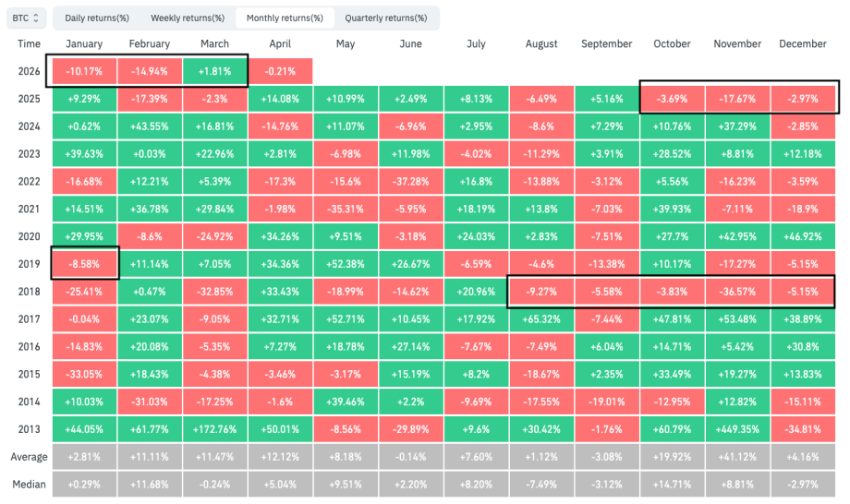Viewport: 850px width, 504px height.
Task: Select the Monthly returns(%) tab
Action: coord(285,18)
